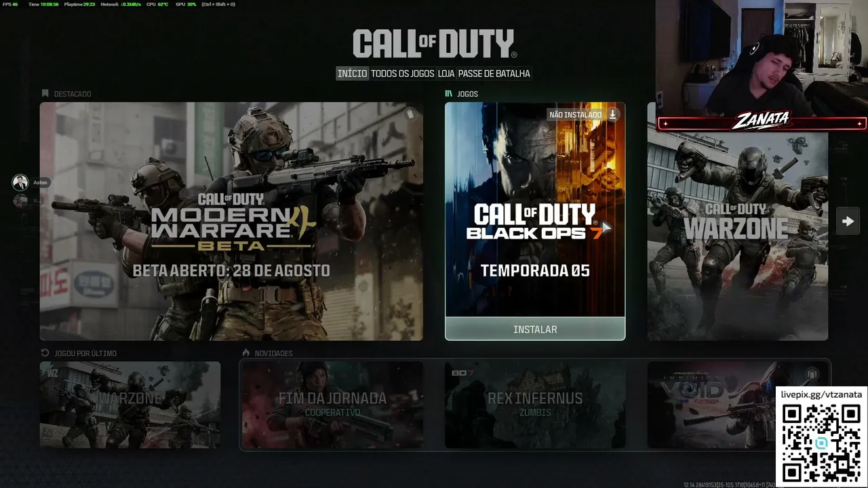Click the Call of Duty logo
This screenshot has width=868, height=488.
coord(435,44)
